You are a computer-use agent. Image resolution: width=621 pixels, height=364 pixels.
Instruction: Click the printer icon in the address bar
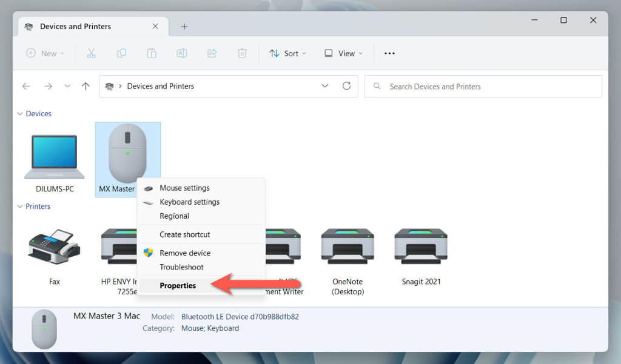tap(109, 86)
